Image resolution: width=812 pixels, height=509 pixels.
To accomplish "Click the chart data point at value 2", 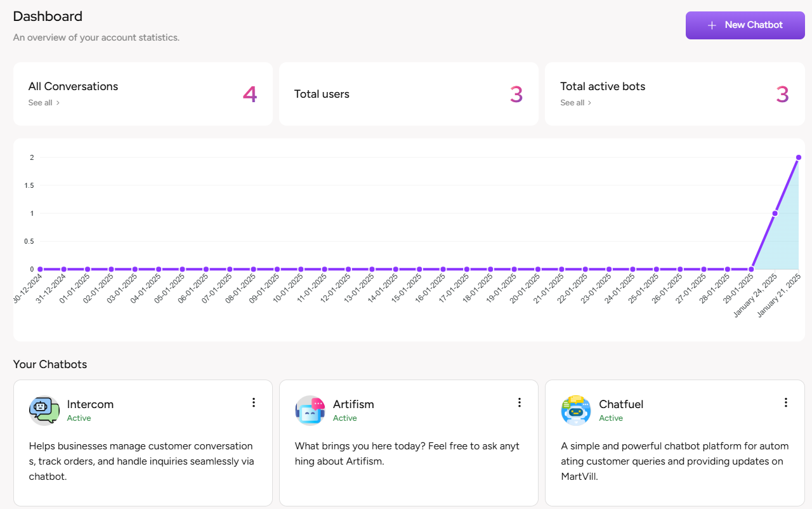I will tap(799, 157).
